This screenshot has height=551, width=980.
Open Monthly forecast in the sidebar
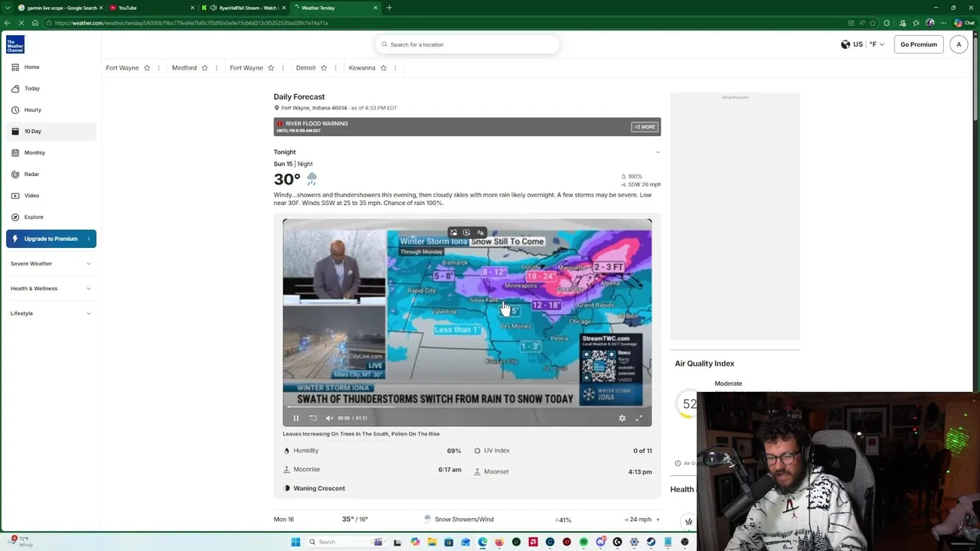click(x=51, y=152)
